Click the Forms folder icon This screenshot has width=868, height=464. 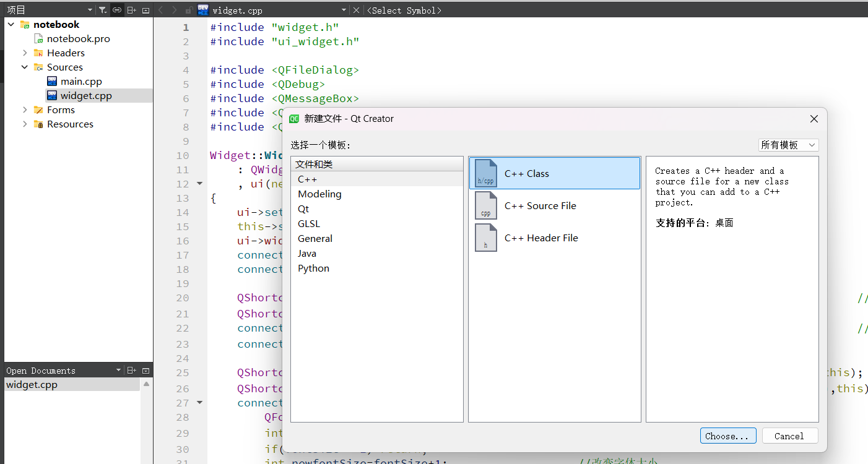(x=38, y=110)
